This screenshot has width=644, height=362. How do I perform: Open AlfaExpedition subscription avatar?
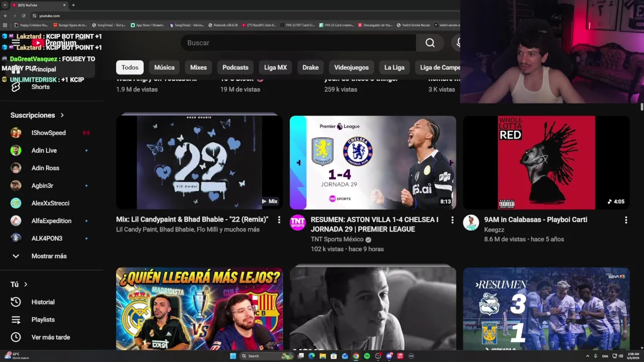(16, 221)
